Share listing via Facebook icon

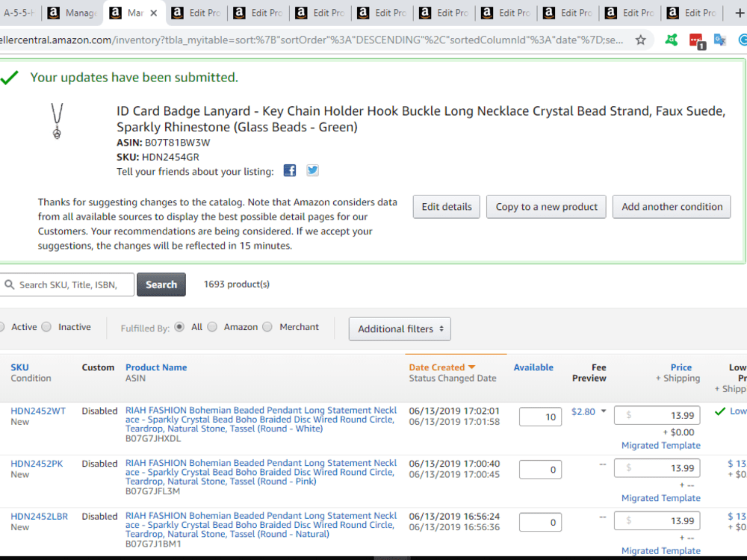tap(290, 170)
